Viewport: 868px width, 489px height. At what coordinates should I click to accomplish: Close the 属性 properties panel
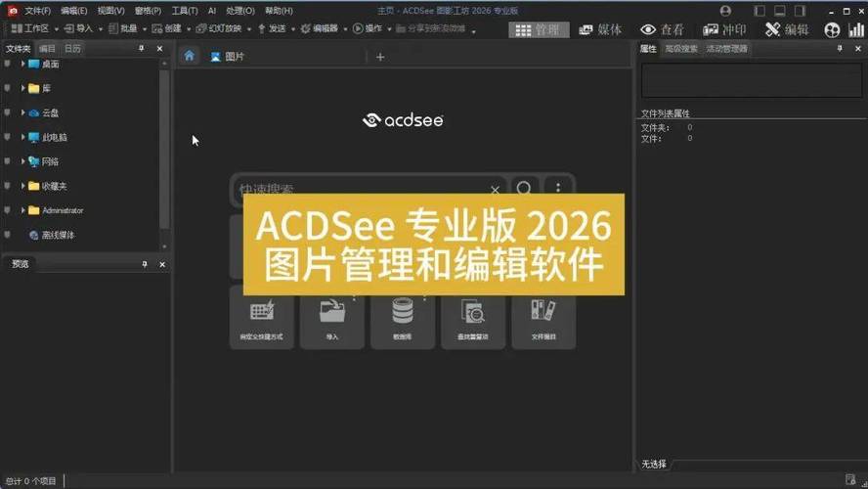[858, 49]
